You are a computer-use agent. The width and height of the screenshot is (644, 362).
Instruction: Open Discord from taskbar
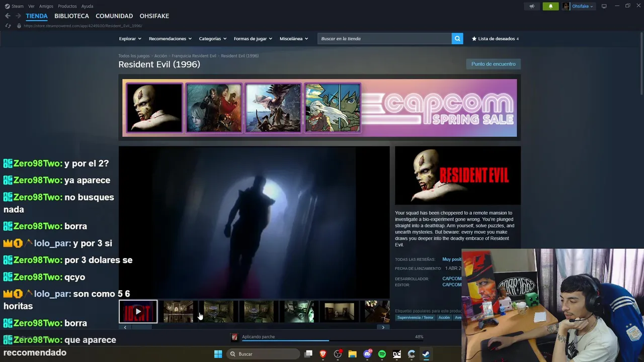[367, 354]
